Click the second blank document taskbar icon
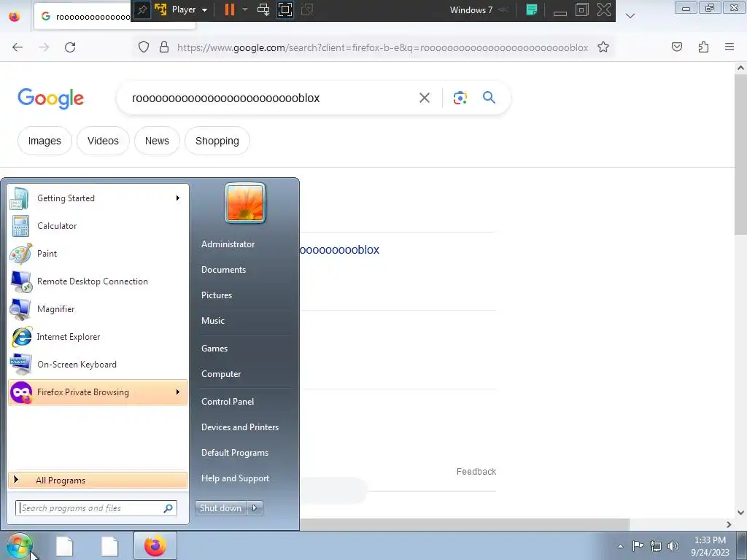Viewport: 747px width, 560px height. [x=109, y=546]
